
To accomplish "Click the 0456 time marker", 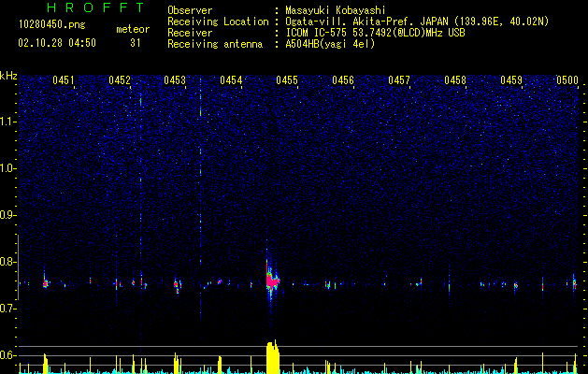I will coord(343,79).
